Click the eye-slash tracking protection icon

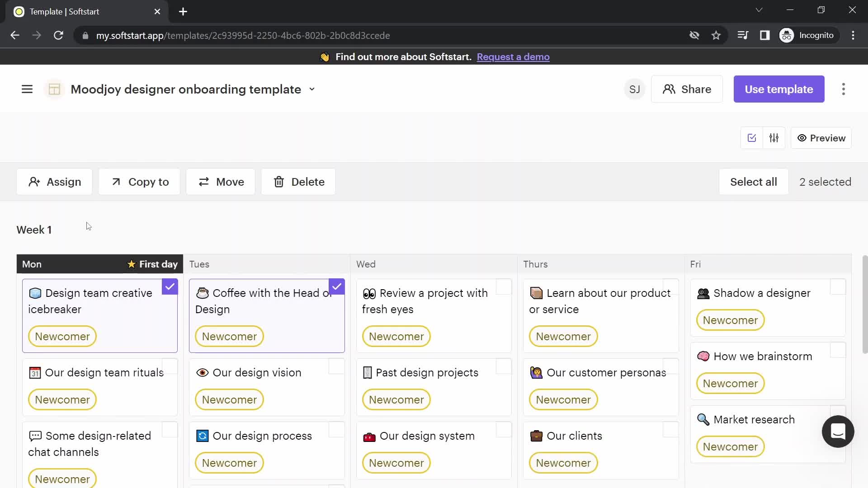tap(694, 35)
